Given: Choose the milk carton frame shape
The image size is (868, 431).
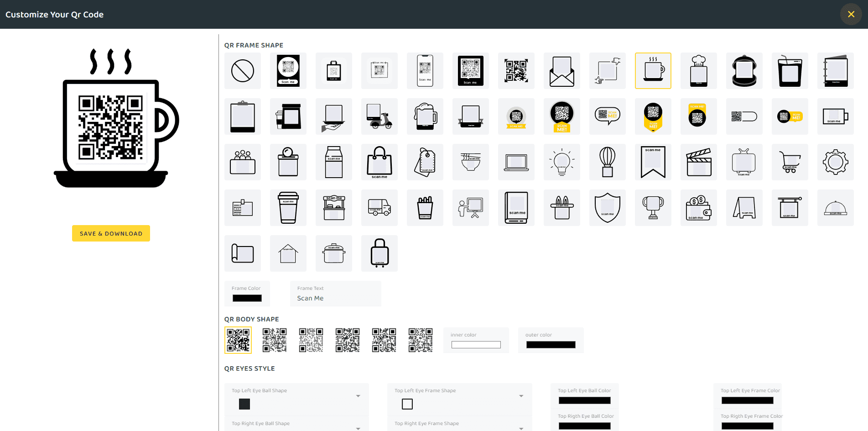Looking at the screenshot, I should pyautogui.click(x=334, y=162).
